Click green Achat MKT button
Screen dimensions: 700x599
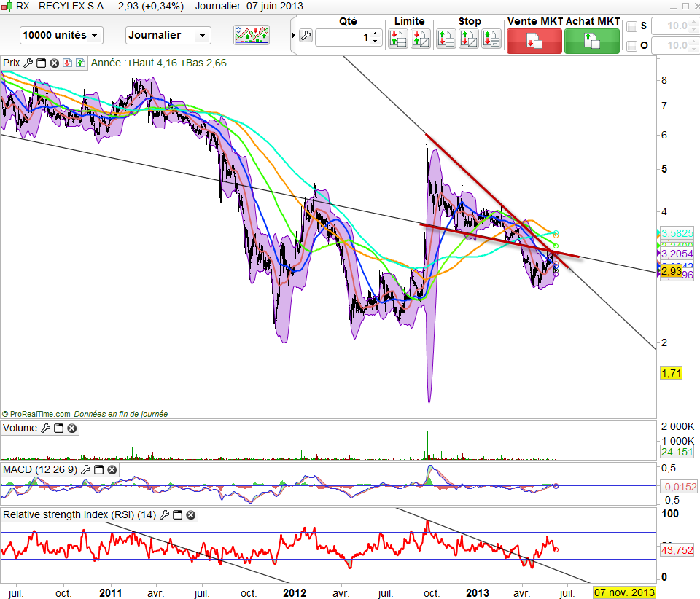tap(592, 41)
